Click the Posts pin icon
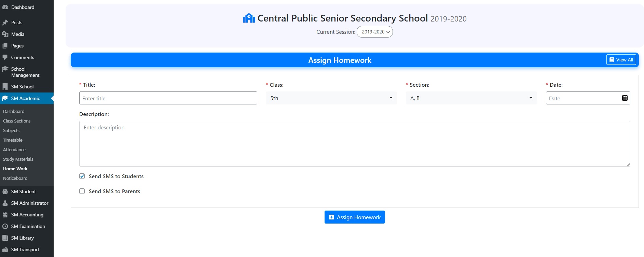 click(5, 23)
